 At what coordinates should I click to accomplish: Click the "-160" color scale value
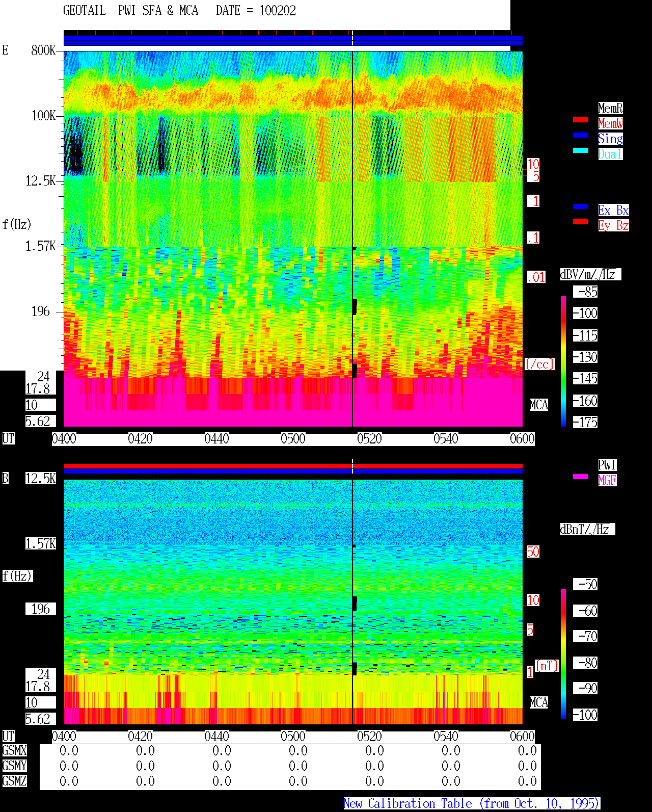(x=585, y=401)
